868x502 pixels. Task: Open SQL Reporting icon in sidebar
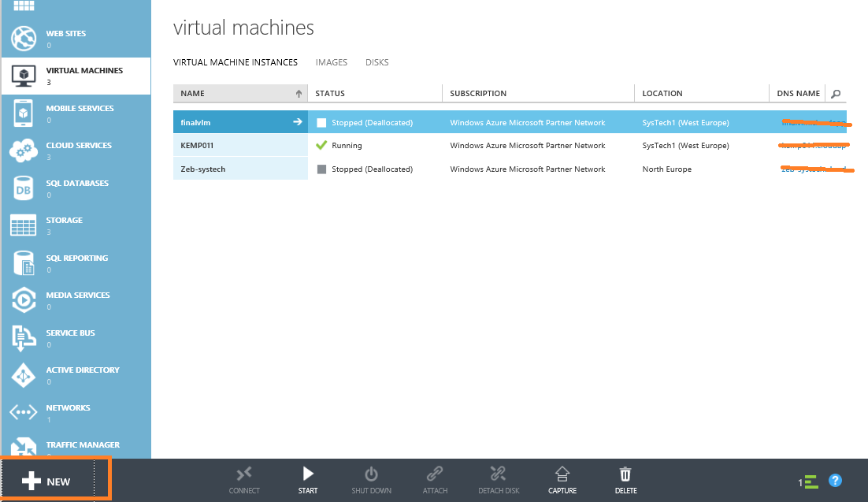[24, 263]
